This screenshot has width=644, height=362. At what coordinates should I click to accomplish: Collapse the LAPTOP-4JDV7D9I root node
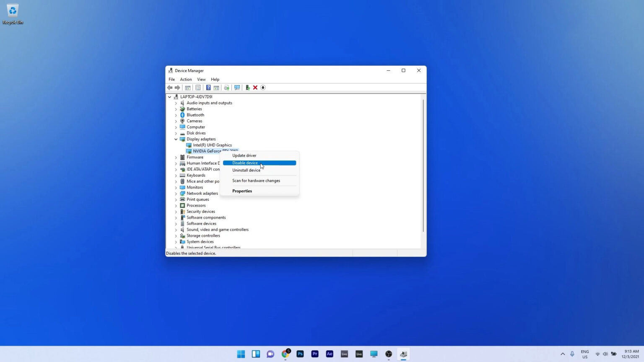click(x=170, y=97)
